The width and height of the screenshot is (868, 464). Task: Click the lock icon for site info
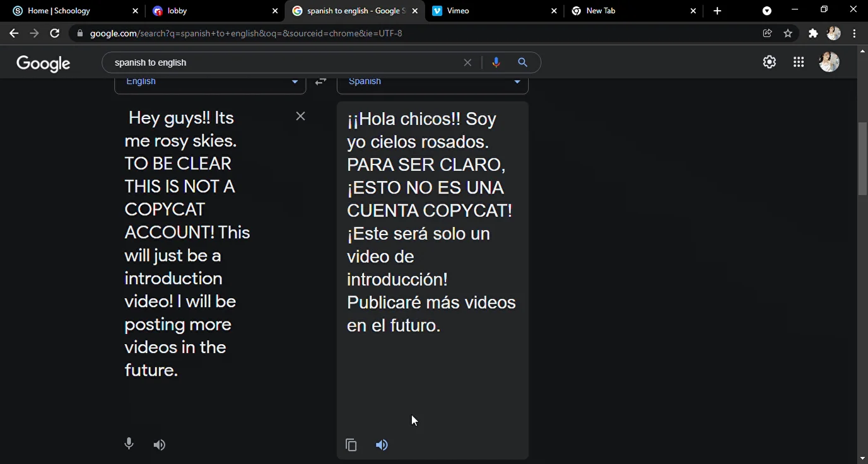(x=79, y=33)
